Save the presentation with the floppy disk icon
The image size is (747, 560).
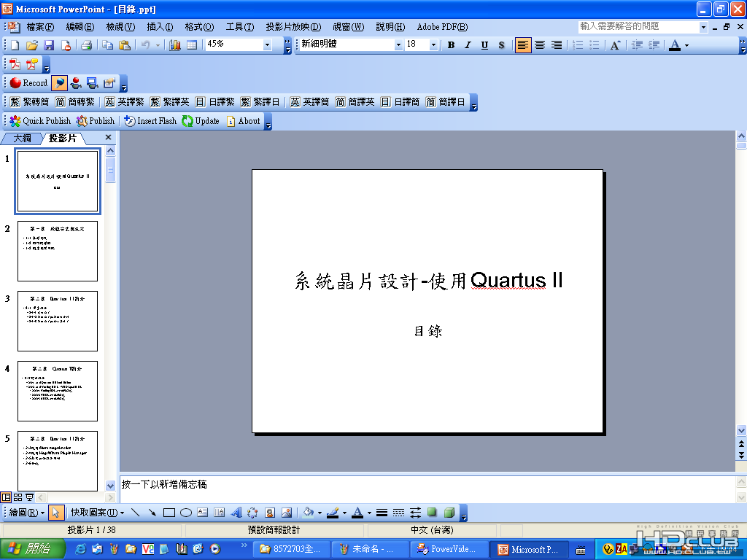click(49, 45)
